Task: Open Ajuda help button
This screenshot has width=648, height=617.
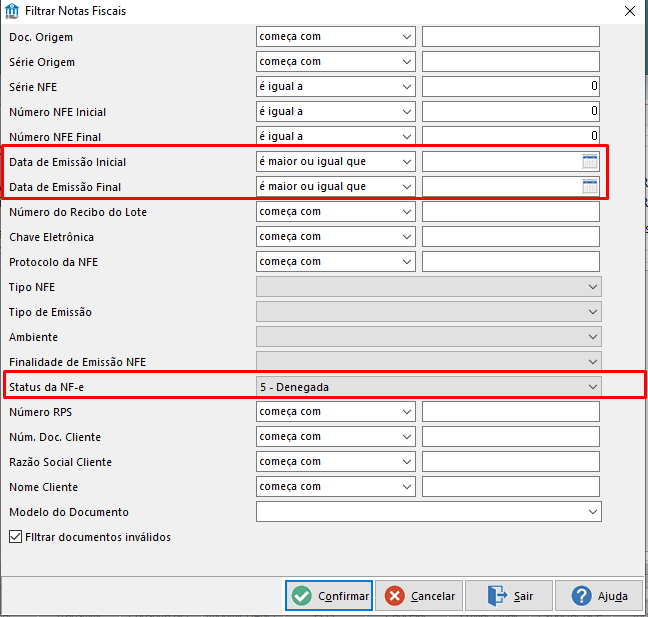Action: (599, 596)
